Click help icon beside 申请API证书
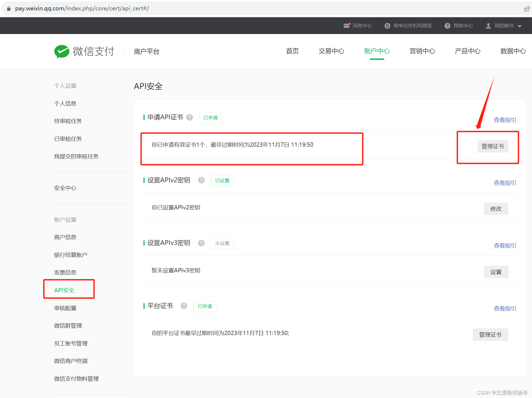Image resolution: width=532 pixels, height=398 pixels. click(189, 117)
